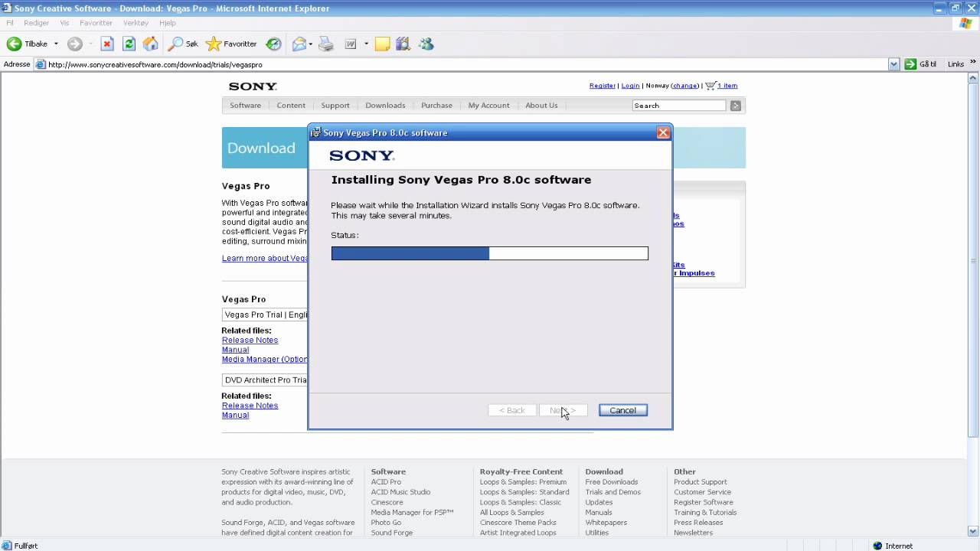Open the browsing history icon
Screen dimensions: 980x551
tap(273, 44)
